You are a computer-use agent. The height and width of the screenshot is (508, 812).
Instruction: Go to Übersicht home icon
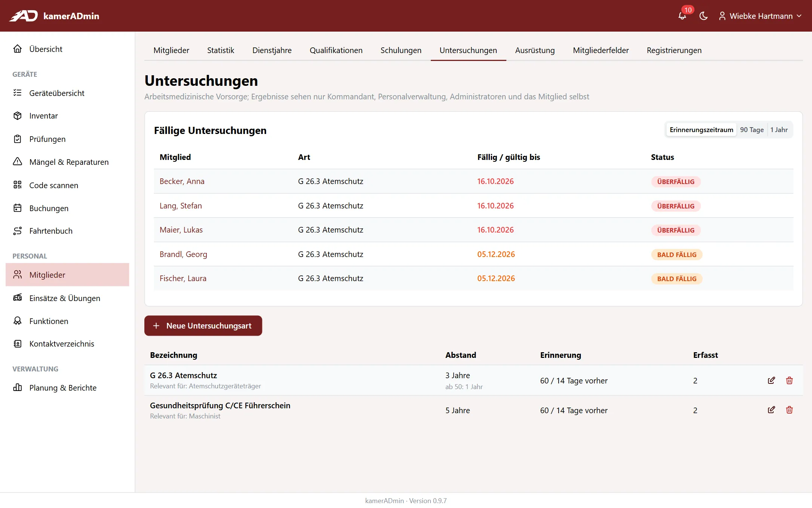[17, 49]
